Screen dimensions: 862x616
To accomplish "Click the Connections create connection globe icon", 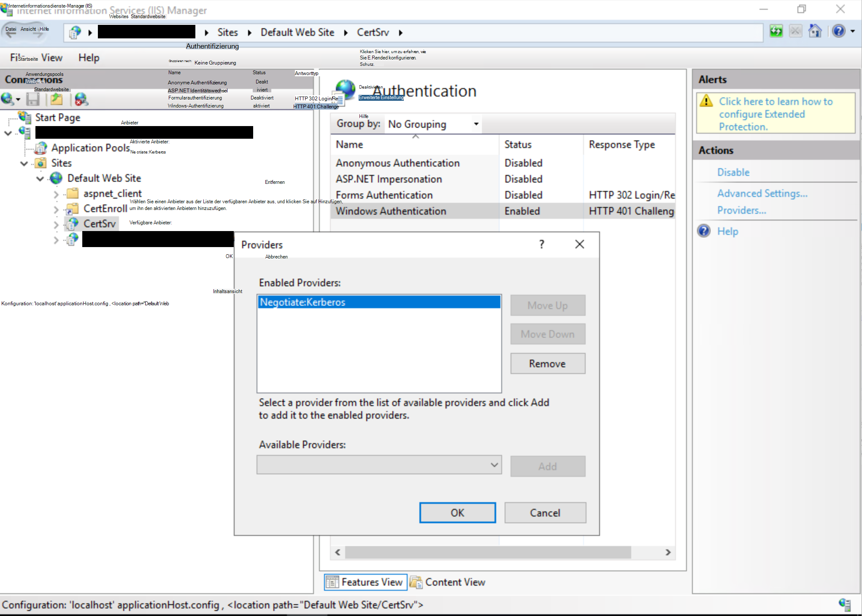I will pos(7,99).
